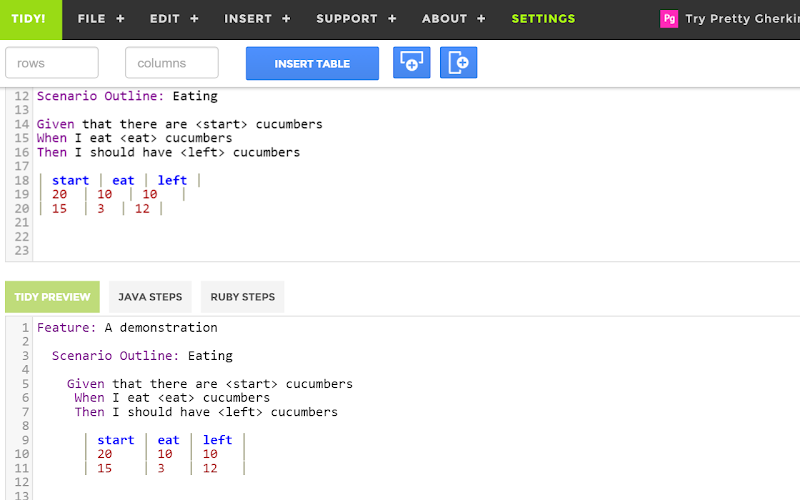Screen dimensions: 800x500
Task: Switch to the RUBY STEPS tab
Action: pos(243,297)
